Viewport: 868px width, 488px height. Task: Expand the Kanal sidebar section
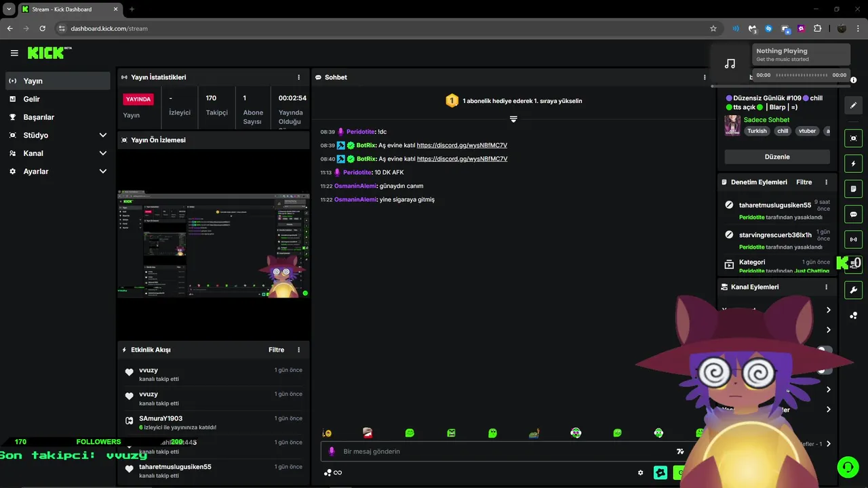(103, 153)
